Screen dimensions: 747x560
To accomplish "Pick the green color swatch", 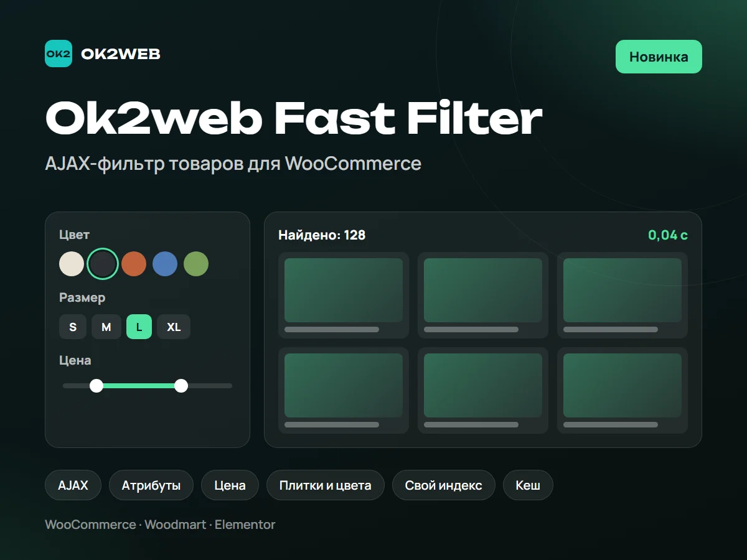I will (196, 264).
